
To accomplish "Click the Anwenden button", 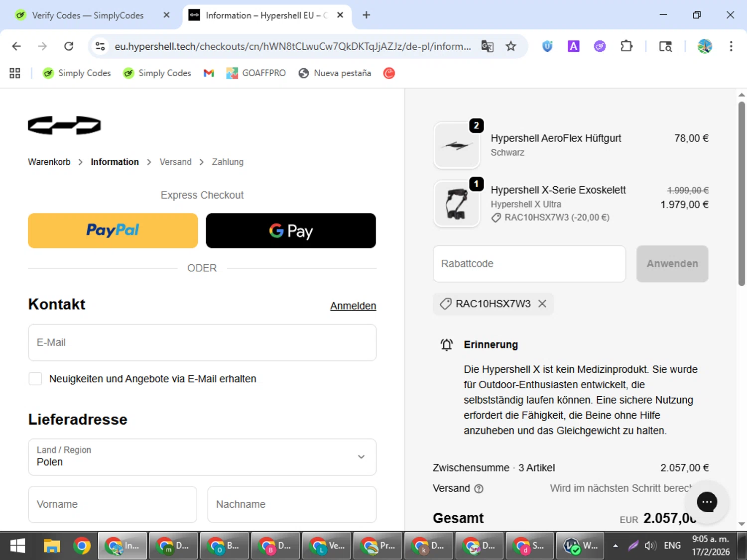I will pyautogui.click(x=672, y=264).
